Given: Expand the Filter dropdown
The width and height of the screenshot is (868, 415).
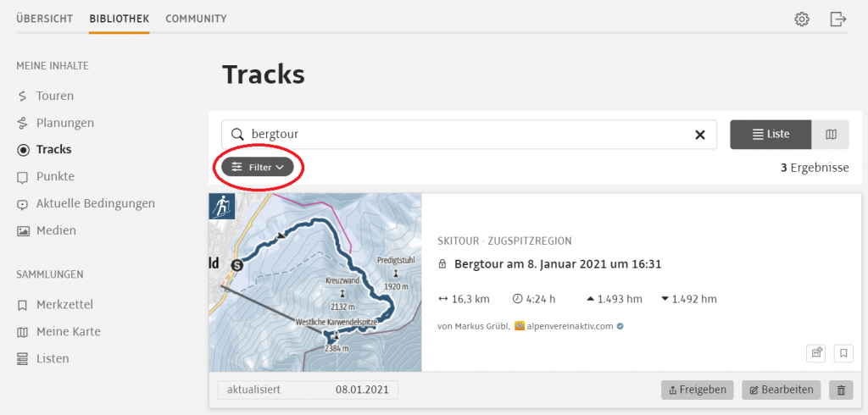Looking at the screenshot, I should [x=258, y=167].
